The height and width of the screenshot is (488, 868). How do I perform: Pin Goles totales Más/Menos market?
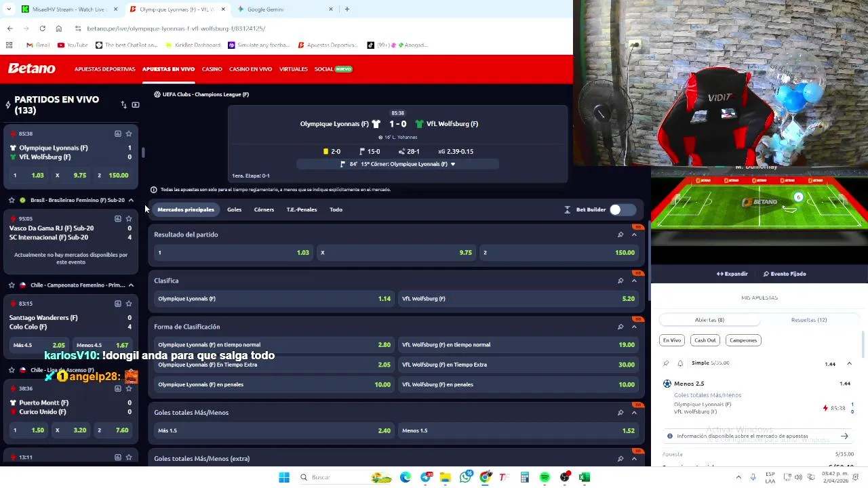click(x=620, y=413)
